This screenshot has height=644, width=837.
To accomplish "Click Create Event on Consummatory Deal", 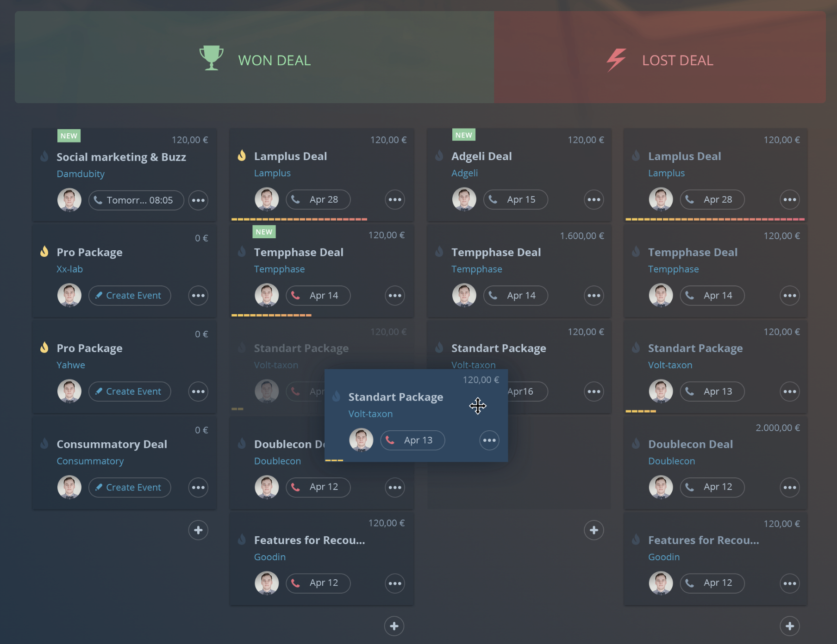I will pyautogui.click(x=130, y=487).
